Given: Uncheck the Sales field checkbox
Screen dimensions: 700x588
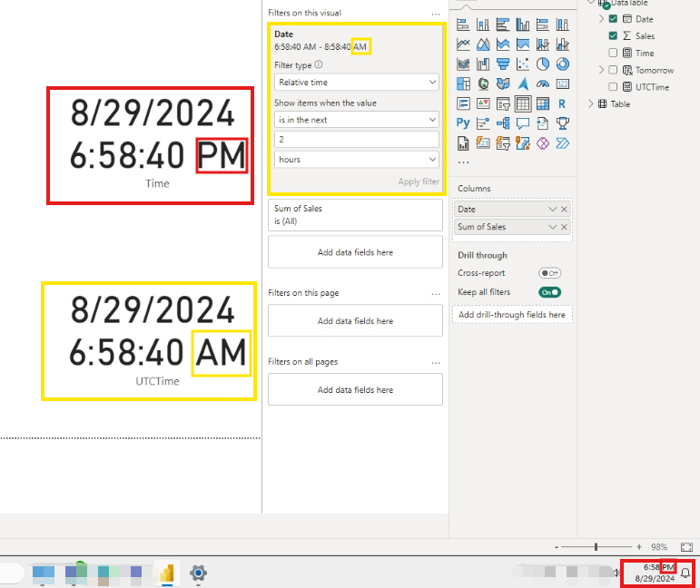Looking at the screenshot, I should (613, 35).
